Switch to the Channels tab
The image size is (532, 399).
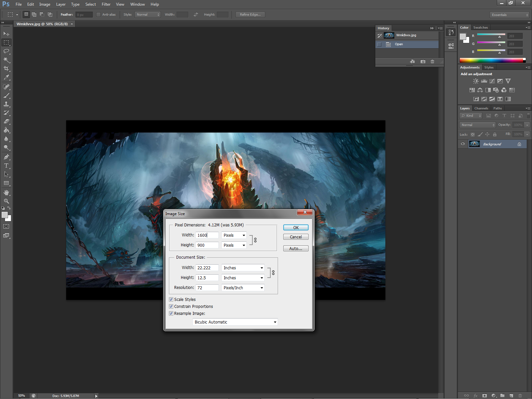481,108
